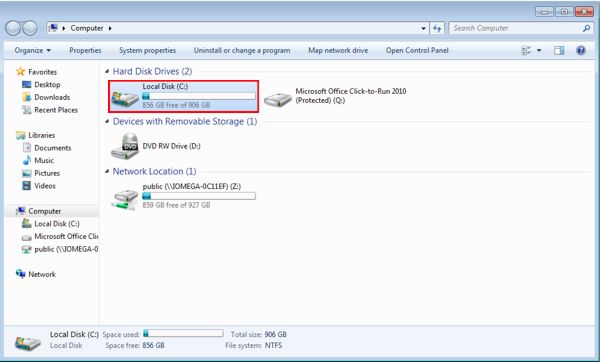Image resolution: width=600 pixels, height=362 pixels.
Task: Click the Network Location (1) header
Action: [x=154, y=171]
